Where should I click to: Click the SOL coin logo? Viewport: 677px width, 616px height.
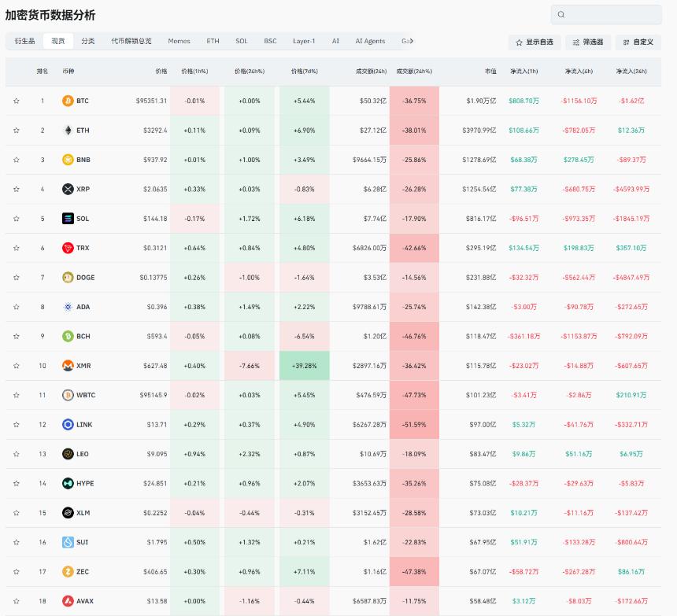[68, 219]
